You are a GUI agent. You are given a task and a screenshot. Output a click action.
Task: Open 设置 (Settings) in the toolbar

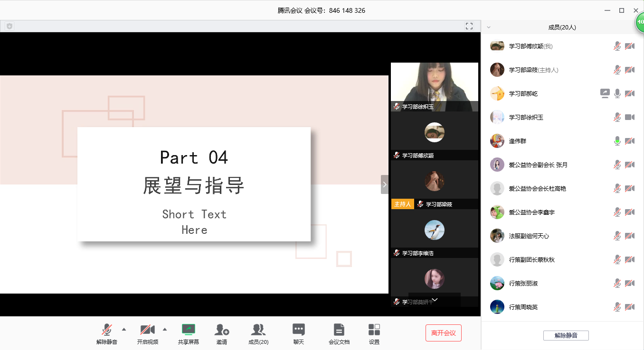pyautogui.click(x=374, y=330)
